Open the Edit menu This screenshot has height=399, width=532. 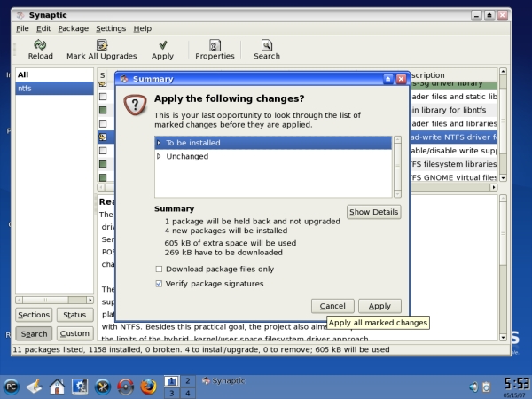[x=43, y=29]
